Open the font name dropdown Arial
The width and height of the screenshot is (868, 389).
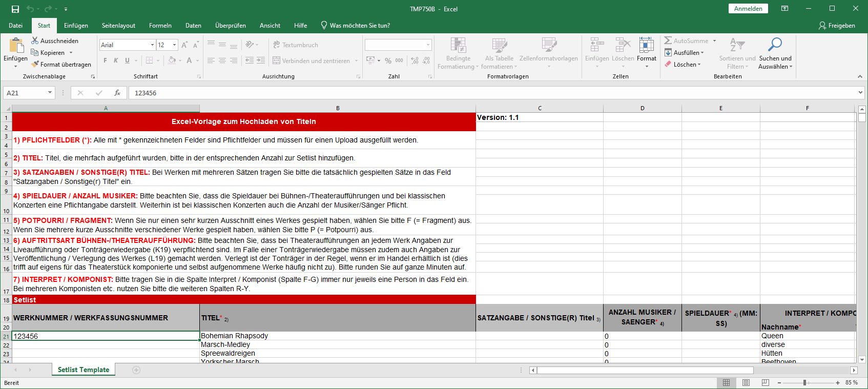click(x=152, y=45)
